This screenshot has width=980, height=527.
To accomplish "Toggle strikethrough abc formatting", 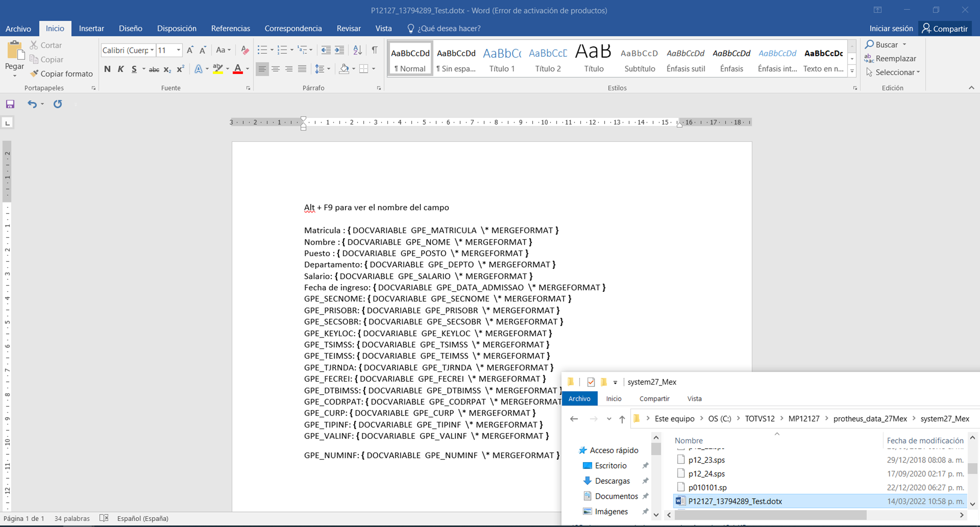I will 154,69.
